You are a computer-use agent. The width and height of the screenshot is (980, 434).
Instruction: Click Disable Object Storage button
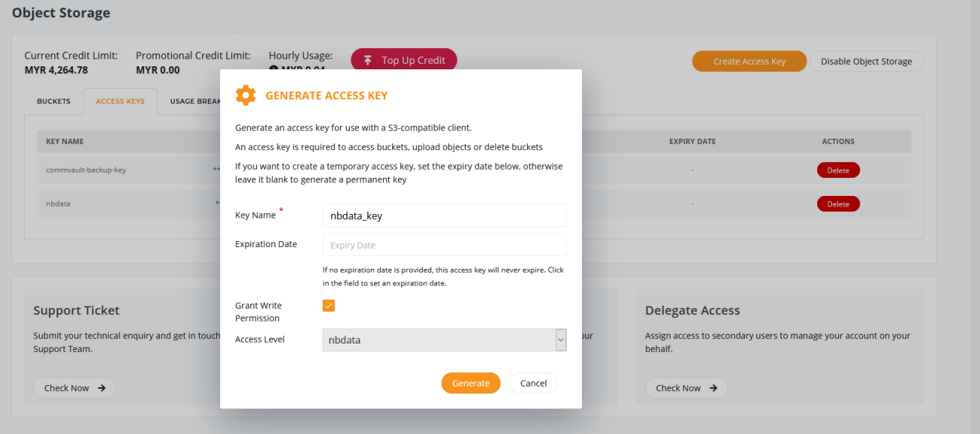pyautogui.click(x=866, y=61)
